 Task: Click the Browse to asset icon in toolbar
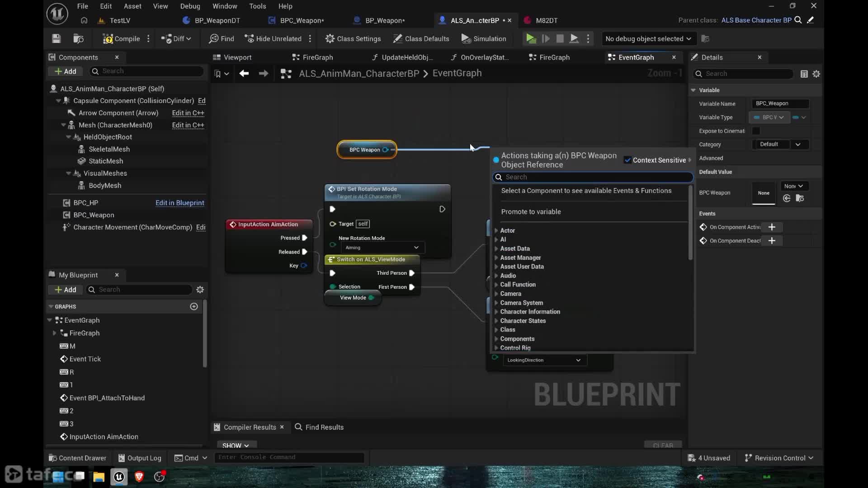(x=78, y=39)
